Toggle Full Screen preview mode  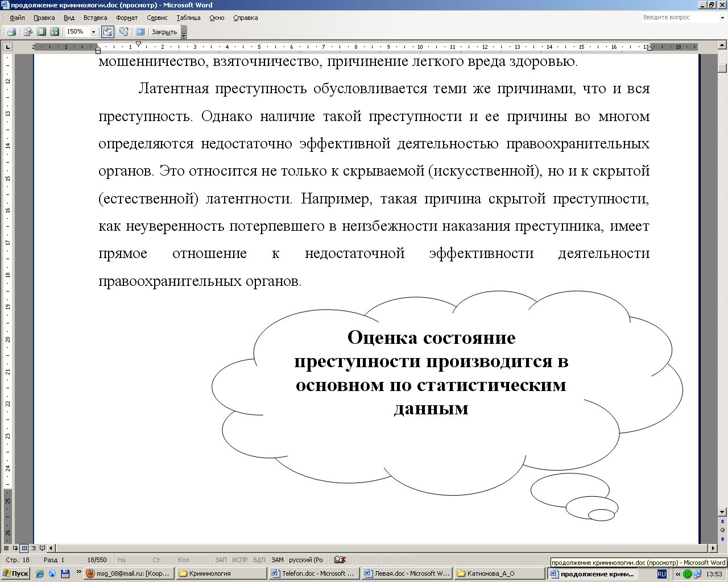(x=140, y=32)
